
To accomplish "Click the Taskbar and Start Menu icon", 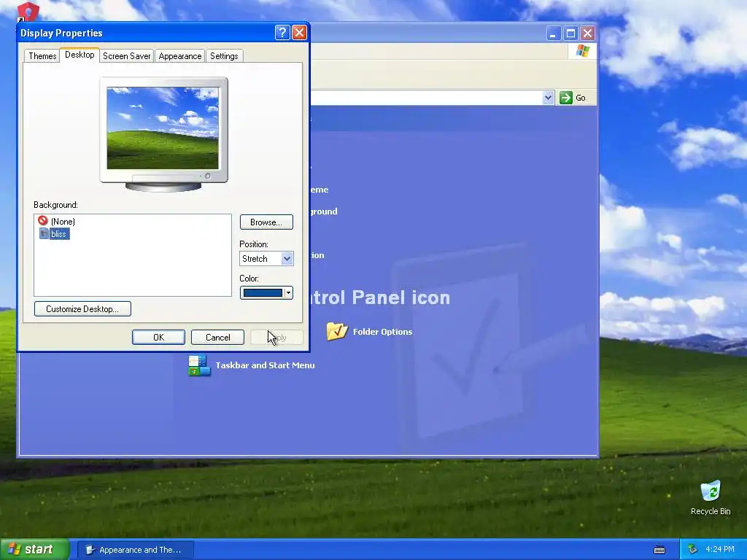I will pyautogui.click(x=199, y=365).
